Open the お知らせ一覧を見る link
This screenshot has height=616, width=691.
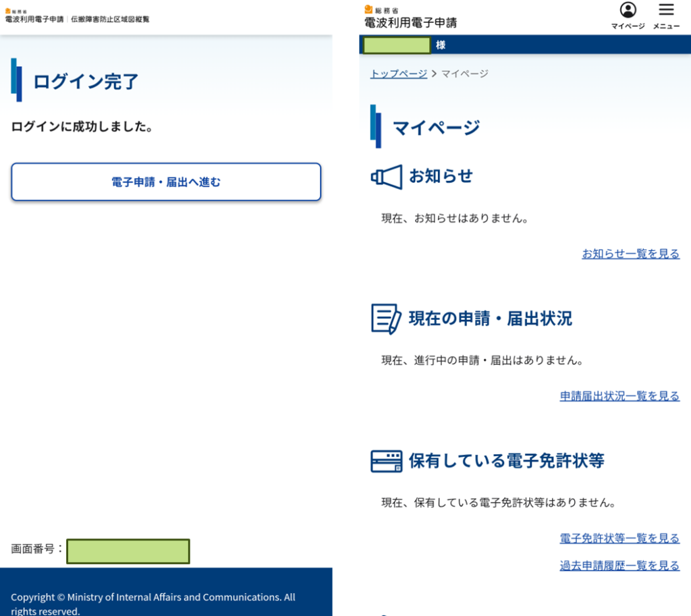click(630, 254)
